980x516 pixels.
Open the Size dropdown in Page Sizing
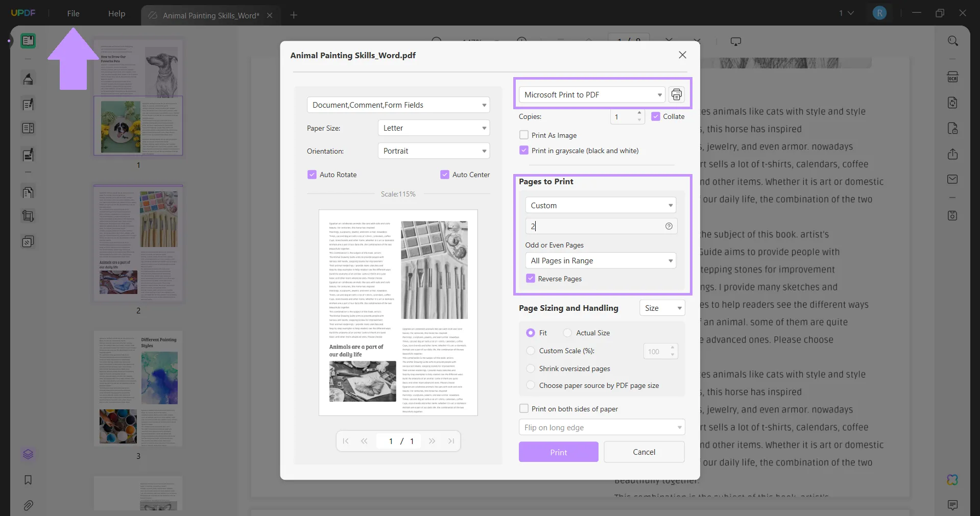pyautogui.click(x=662, y=308)
